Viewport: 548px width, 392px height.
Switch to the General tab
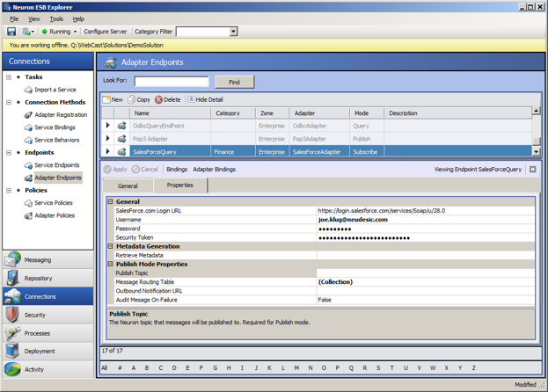pyautogui.click(x=128, y=186)
